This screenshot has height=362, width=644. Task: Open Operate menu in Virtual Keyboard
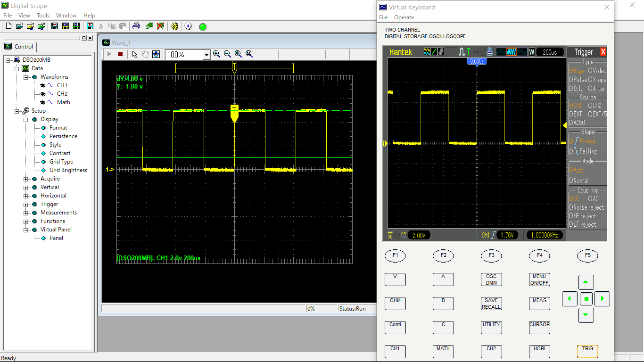click(x=404, y=17)
